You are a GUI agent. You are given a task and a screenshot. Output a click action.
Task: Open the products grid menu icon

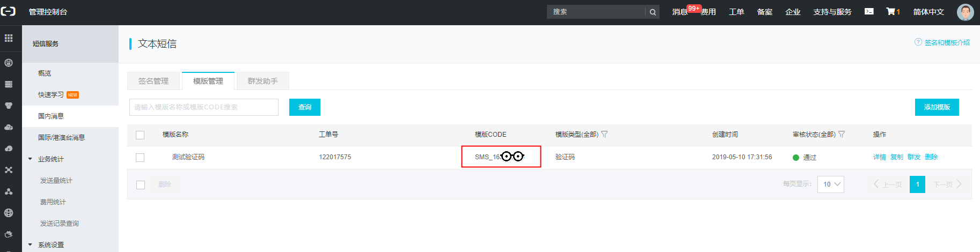tap(9, 38)
